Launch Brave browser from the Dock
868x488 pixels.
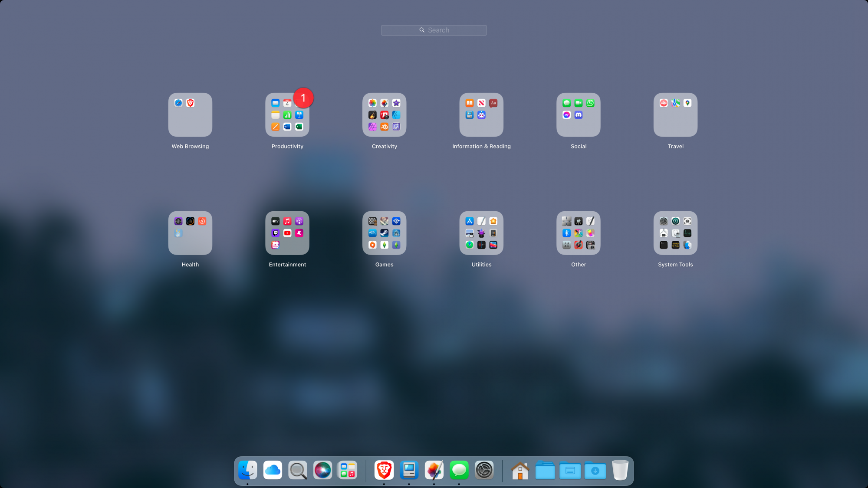pos(384,470)
